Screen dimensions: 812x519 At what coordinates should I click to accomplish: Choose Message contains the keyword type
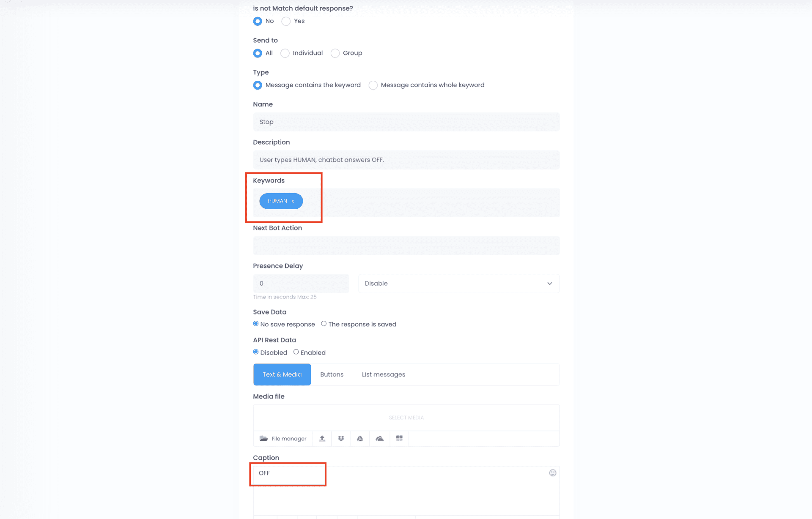pos(258,85)
